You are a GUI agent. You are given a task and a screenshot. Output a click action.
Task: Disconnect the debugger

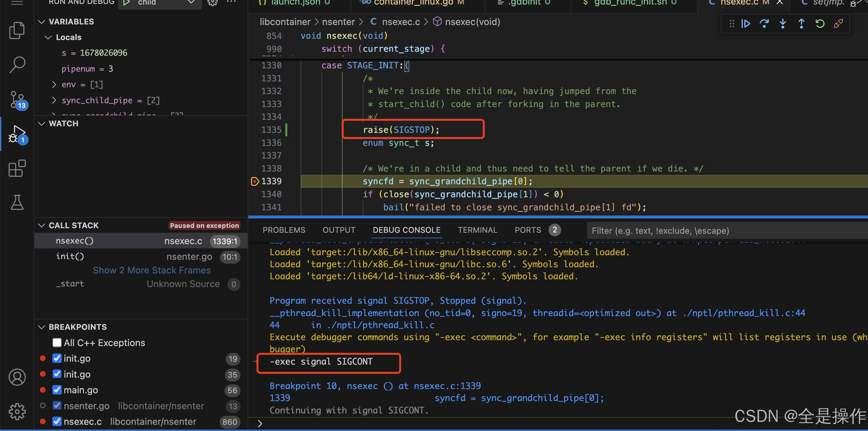(x=838, y=24)
